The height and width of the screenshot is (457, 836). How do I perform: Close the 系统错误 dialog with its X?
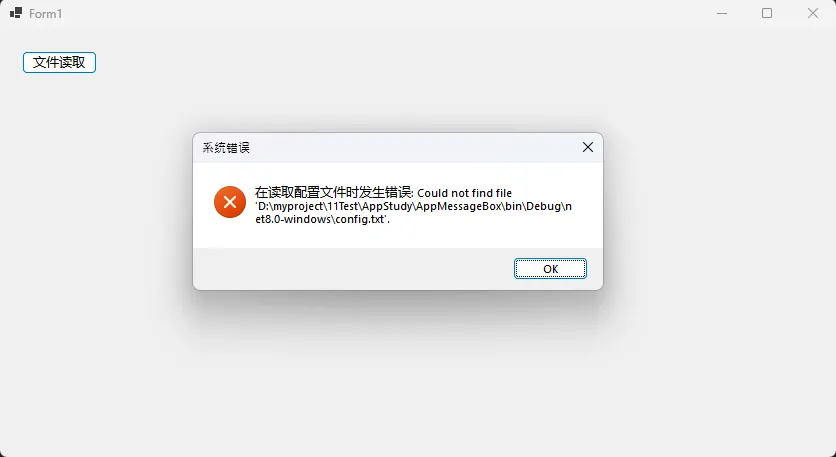[588, 147]
